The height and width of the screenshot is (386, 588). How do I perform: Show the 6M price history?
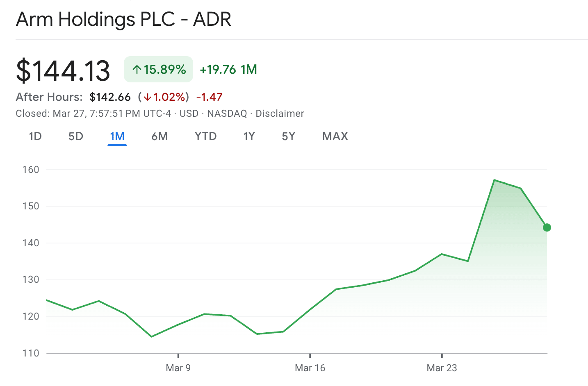tap(160, 136)
